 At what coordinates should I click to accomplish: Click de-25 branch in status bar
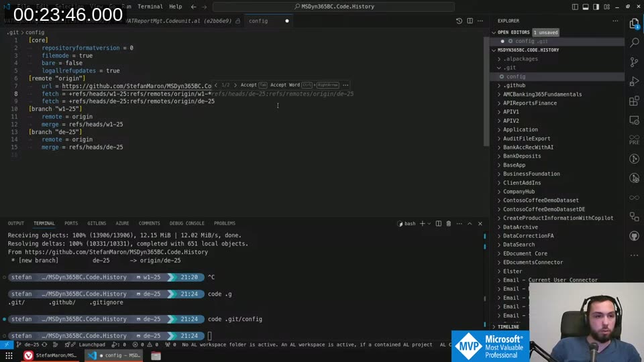28,345
